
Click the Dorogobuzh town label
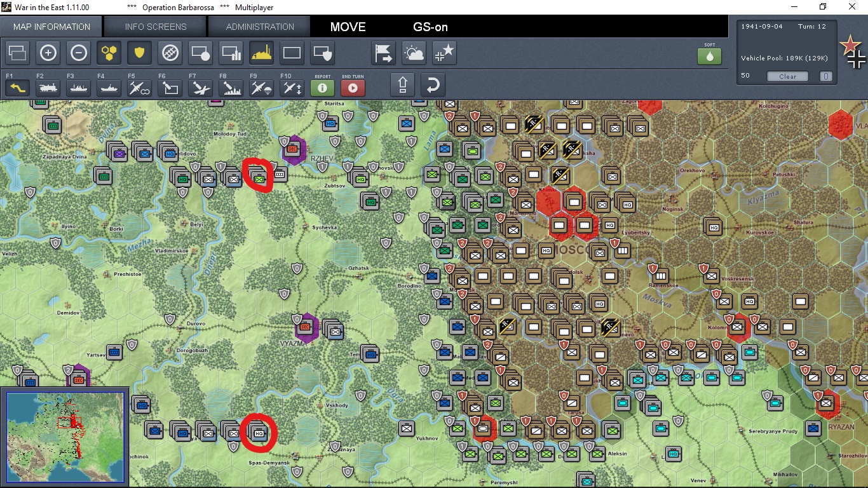point(192,350)
